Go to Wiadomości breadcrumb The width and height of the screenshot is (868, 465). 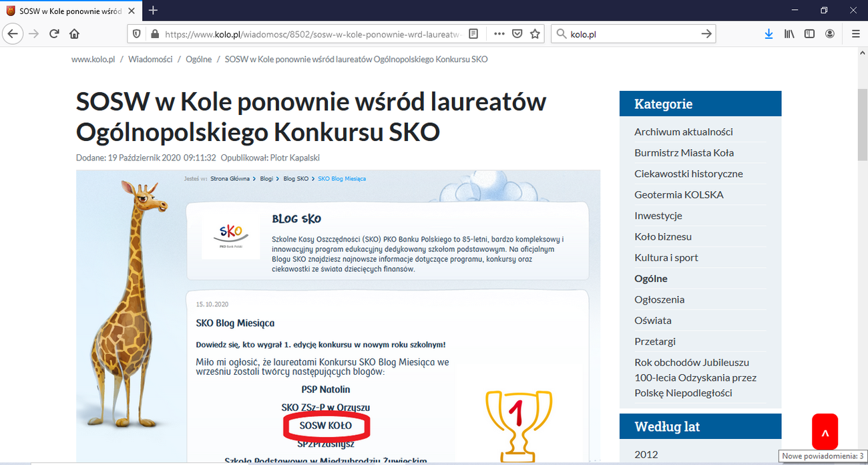point(150,59)
